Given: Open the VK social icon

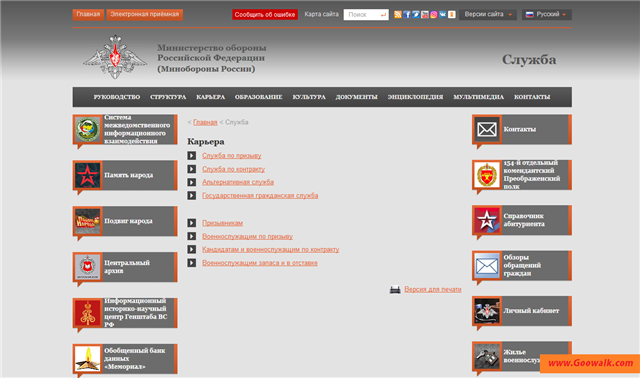Looking at the screenshot, I should coord(442,15).
